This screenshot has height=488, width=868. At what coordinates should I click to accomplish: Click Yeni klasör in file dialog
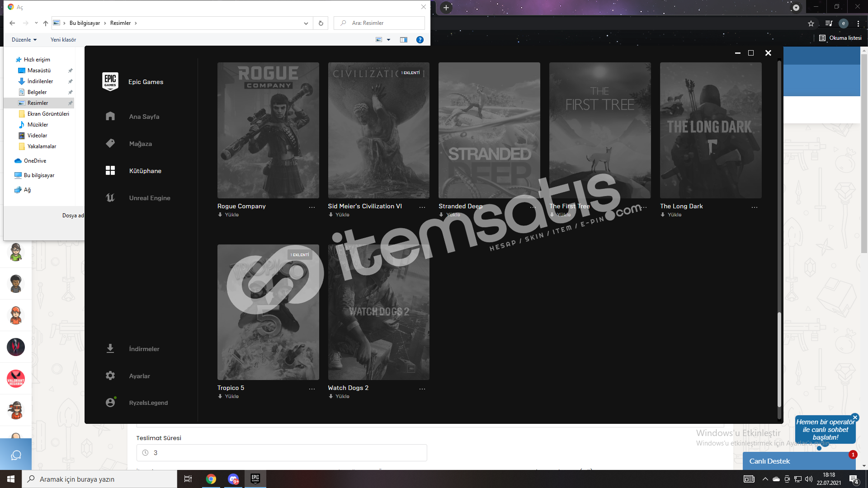[63, 40]
